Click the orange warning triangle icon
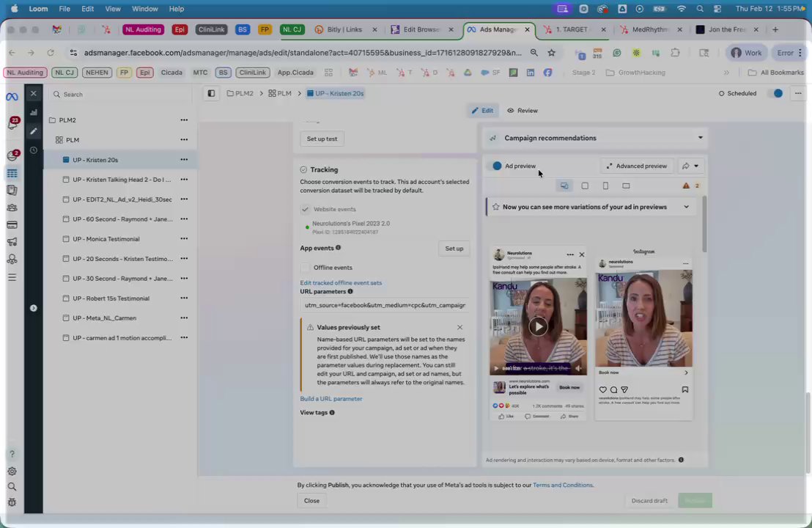Image resolution: width=812 pixels, height=528 pixels. (686, 186)
